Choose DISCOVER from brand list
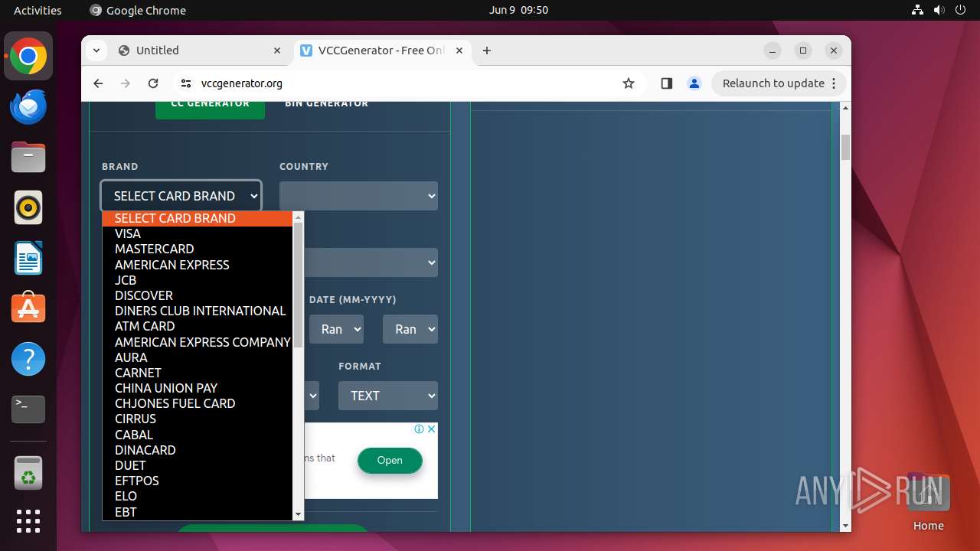980x551 pixels. pos(198,295)
